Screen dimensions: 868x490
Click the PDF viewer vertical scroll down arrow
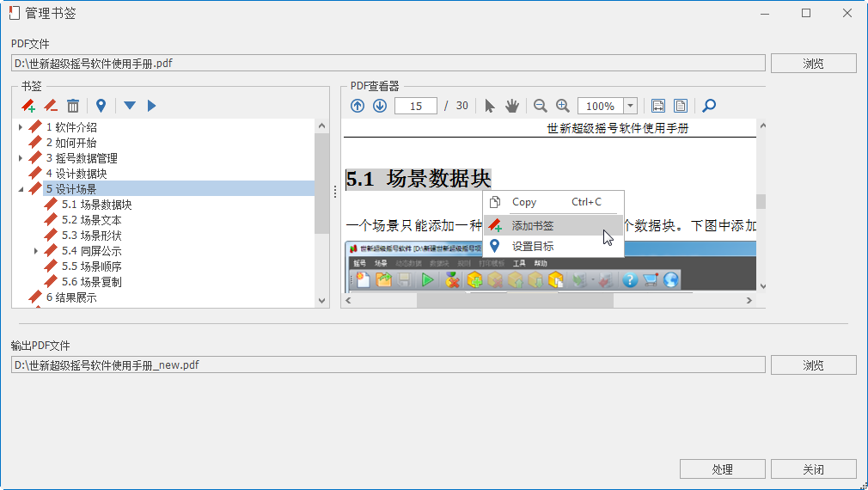point(763,286)
